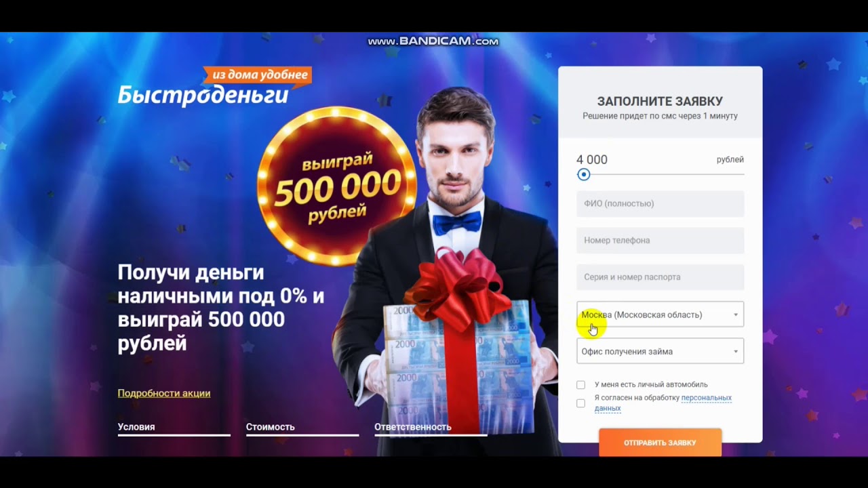868x488 pixels.
Task: Click the loan amount slider handle
Action: (584, 175)
